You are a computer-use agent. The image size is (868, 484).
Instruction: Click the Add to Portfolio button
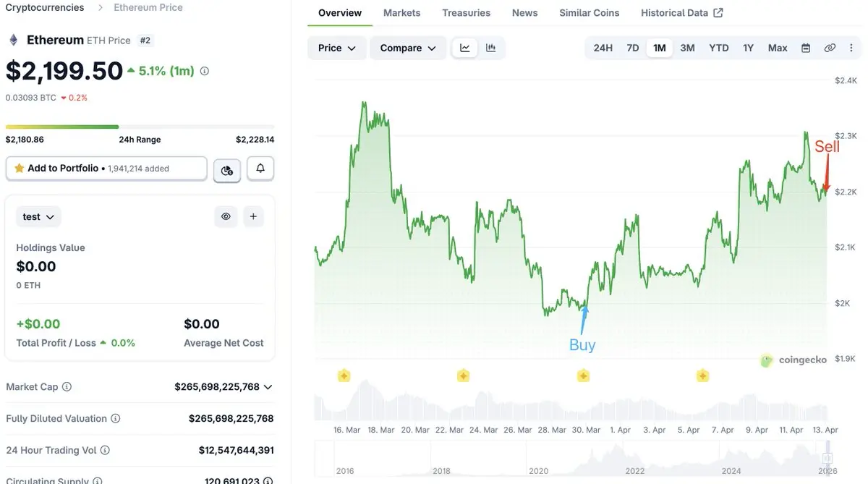[106, 169]
